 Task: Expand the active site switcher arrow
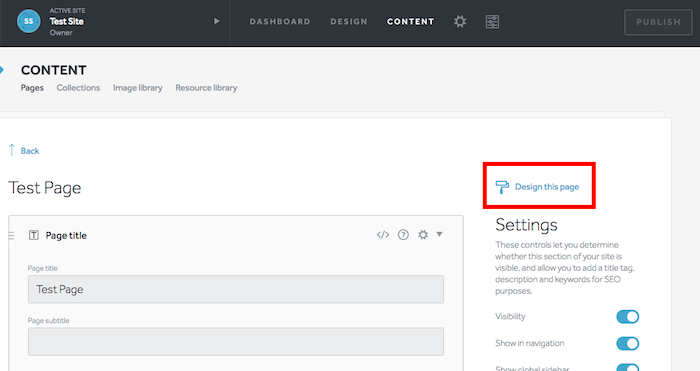click(217, 21)
